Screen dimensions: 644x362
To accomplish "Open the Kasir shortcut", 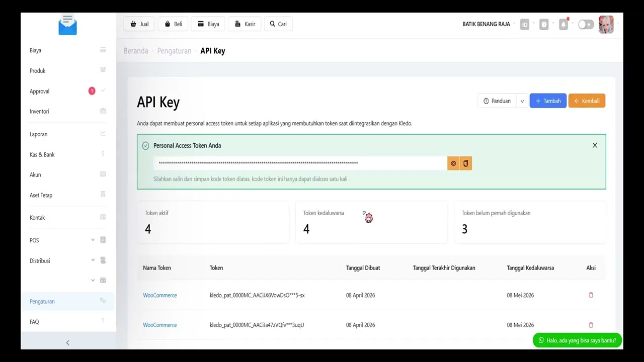I will 245,24.
